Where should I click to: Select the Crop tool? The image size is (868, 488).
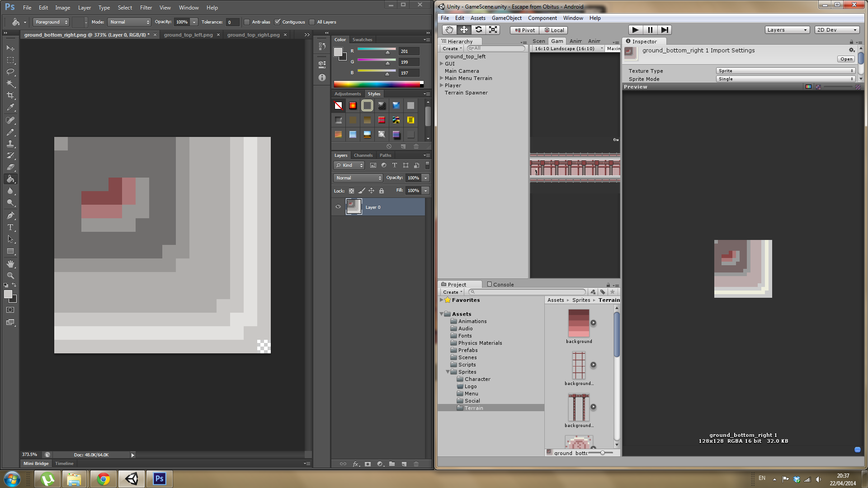click(10, 95)
